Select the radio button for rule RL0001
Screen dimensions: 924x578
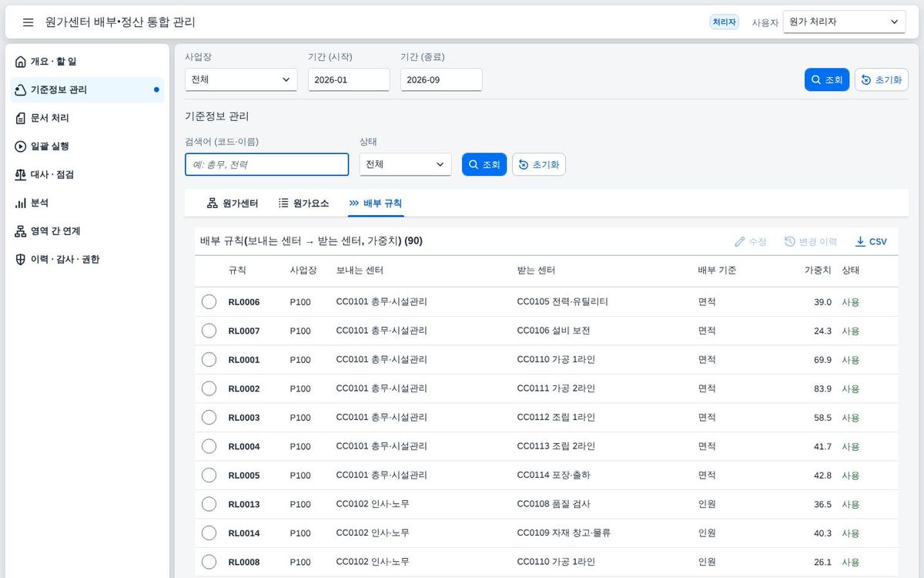click(x=209, y=360)
